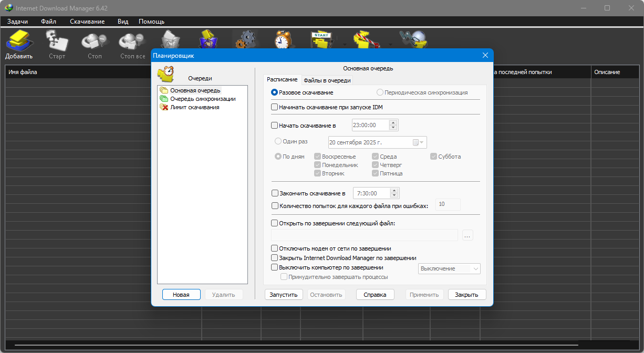Screen dimensions: 644x353
Task: Open the Скачивание menu
Action: pos(87,22)
